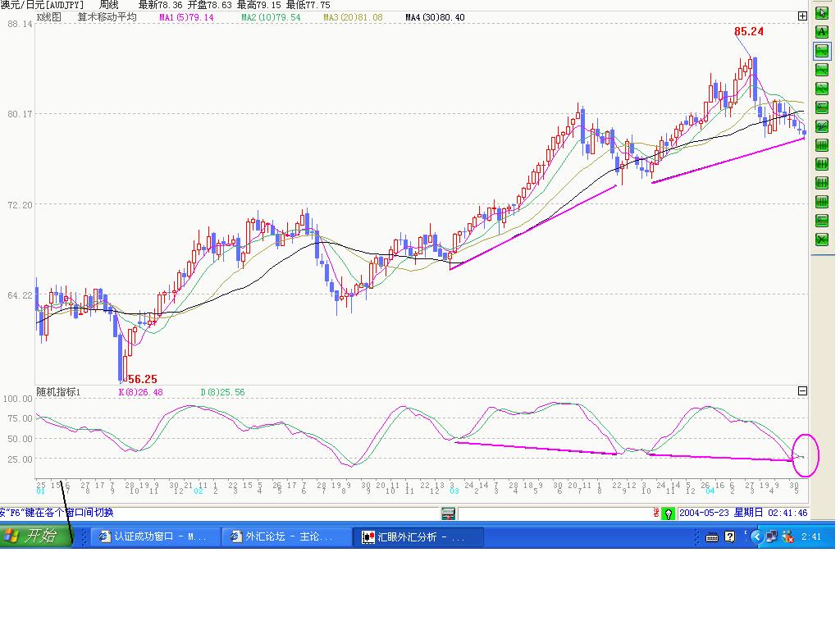
Task: Select the arrow pointer tool in drawing toolbar
Action: tap(821, 13)
